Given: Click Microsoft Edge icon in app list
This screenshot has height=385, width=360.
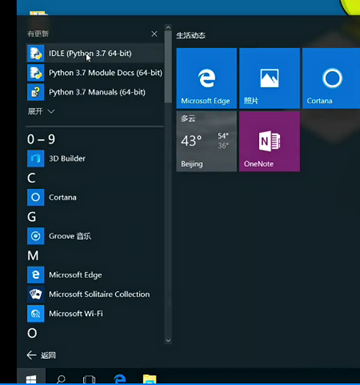Looking at the screenshot, I should (35, 275).
